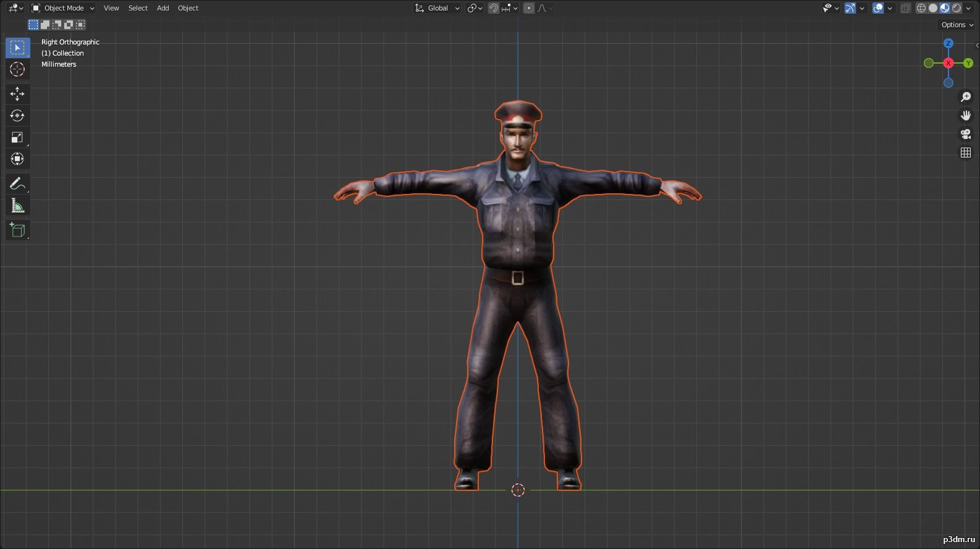Open the Add menu
The width and height of the screenshot is (980, 549).
pos(163,8)
